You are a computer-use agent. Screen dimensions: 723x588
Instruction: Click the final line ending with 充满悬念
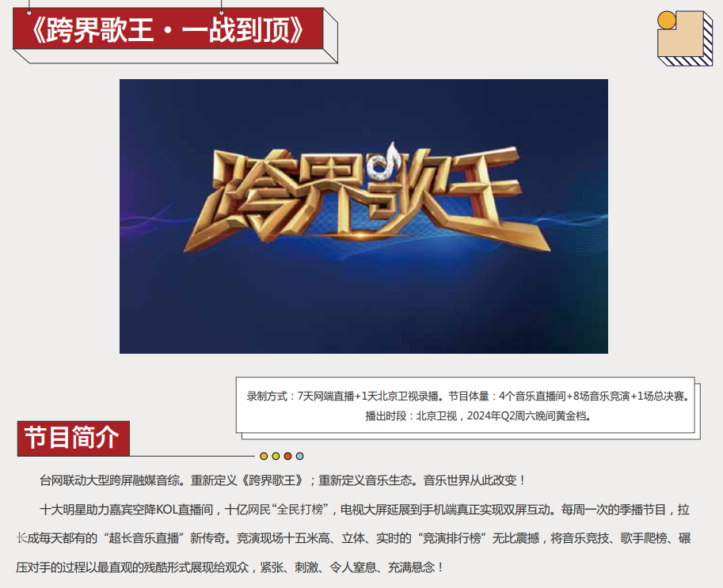[230, 567]
